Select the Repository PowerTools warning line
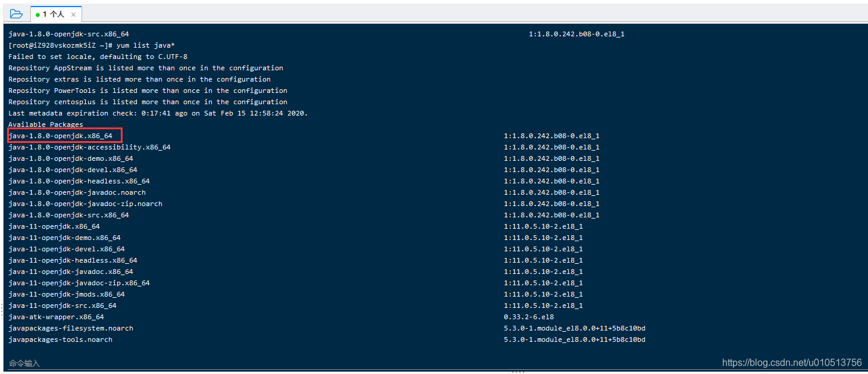This screenshot has width=868, height=374. click(148, 91)
